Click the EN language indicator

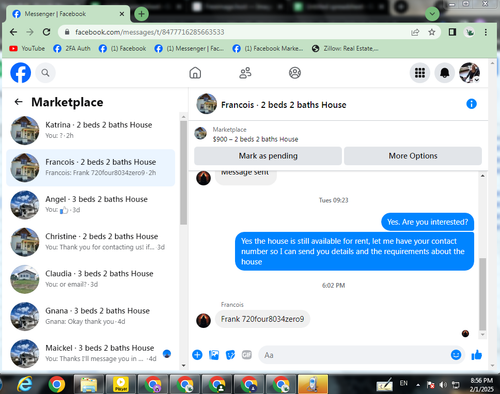click(404, 383)
